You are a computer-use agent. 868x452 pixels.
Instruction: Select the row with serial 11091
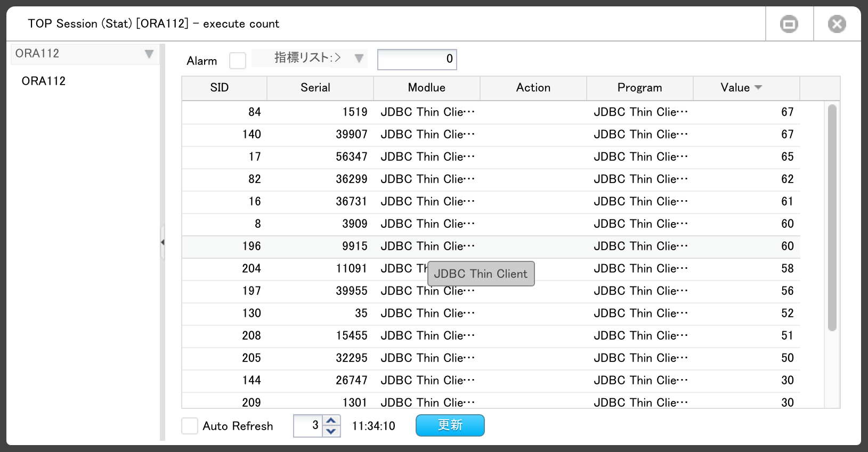tap(491, 269)
